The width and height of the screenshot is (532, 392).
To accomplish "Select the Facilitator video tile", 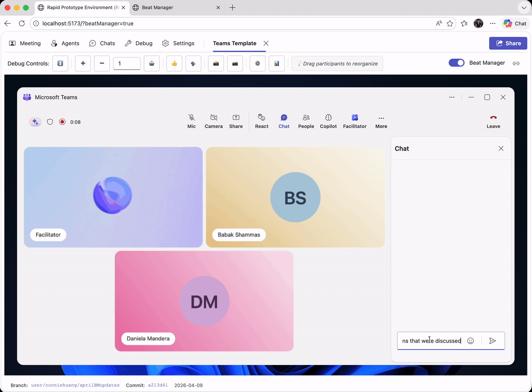I will (x=113, y=197).
